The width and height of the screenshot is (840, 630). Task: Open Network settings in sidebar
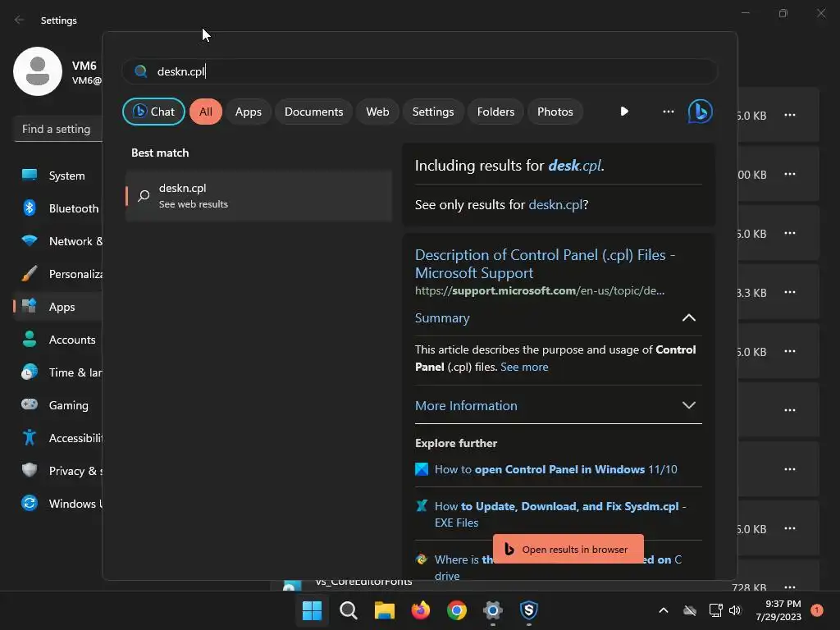[58, 241]
